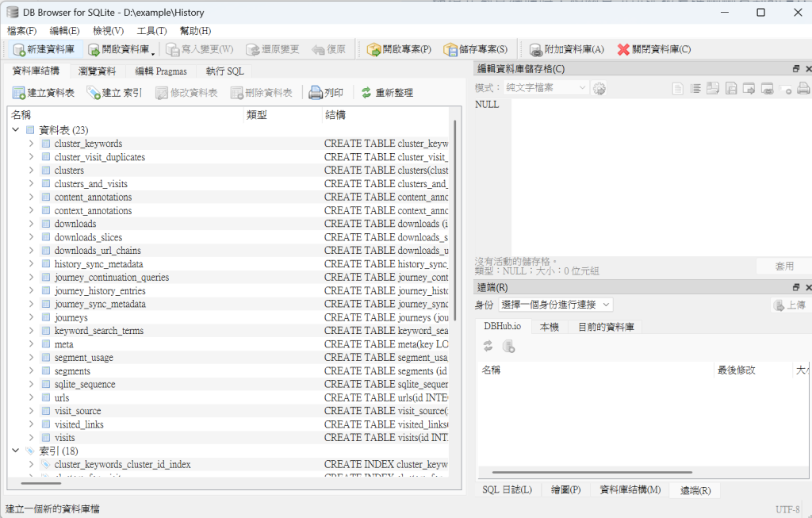812x518 pixels.
Task: Click the 建立資料表 button
Action: (x=44, y=93)
